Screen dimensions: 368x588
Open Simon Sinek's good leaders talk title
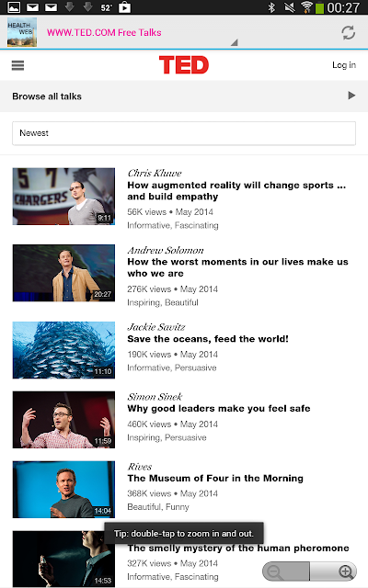pos(219,408)
